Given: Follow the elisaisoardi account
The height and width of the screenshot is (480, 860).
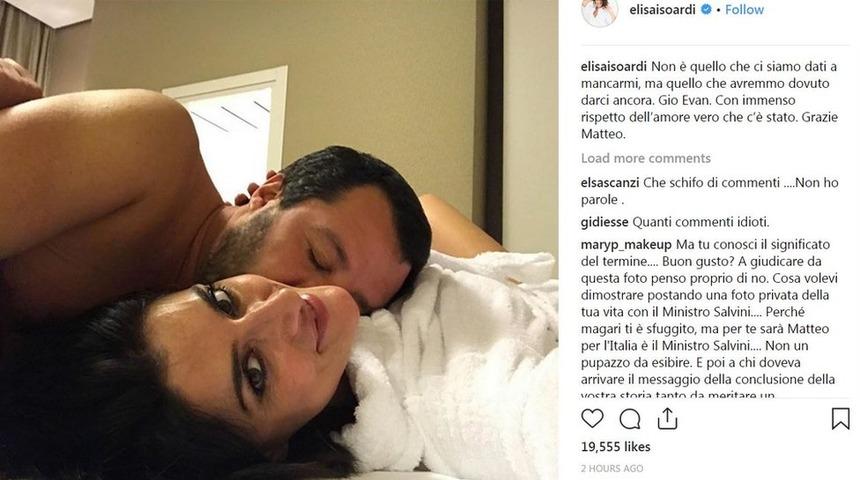Looking at the screenshot, I should point(744,9).
